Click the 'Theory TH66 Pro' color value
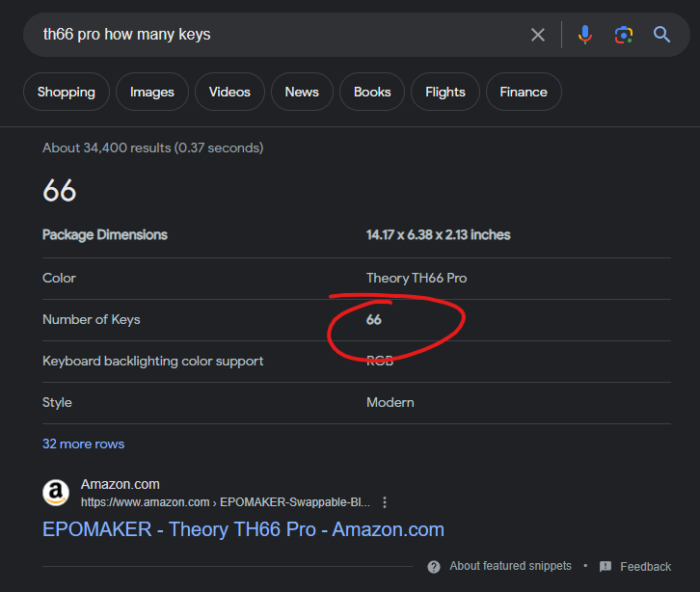 417,278
